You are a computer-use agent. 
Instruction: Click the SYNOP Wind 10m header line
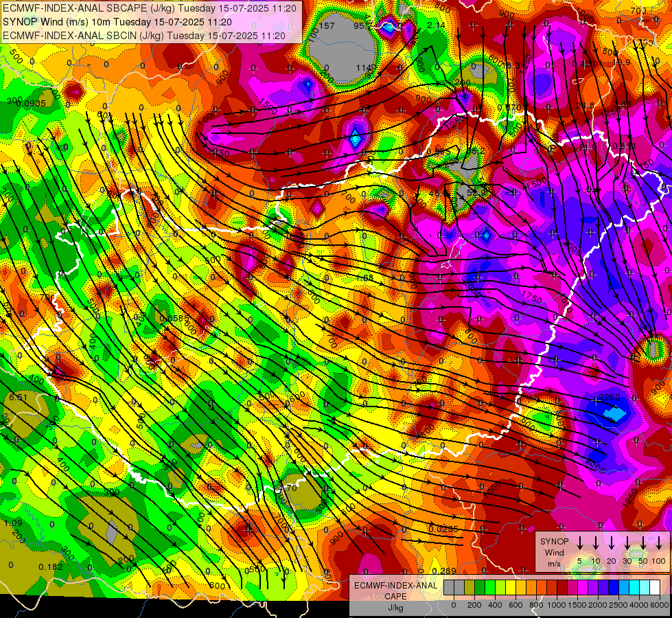coord(117,22)
